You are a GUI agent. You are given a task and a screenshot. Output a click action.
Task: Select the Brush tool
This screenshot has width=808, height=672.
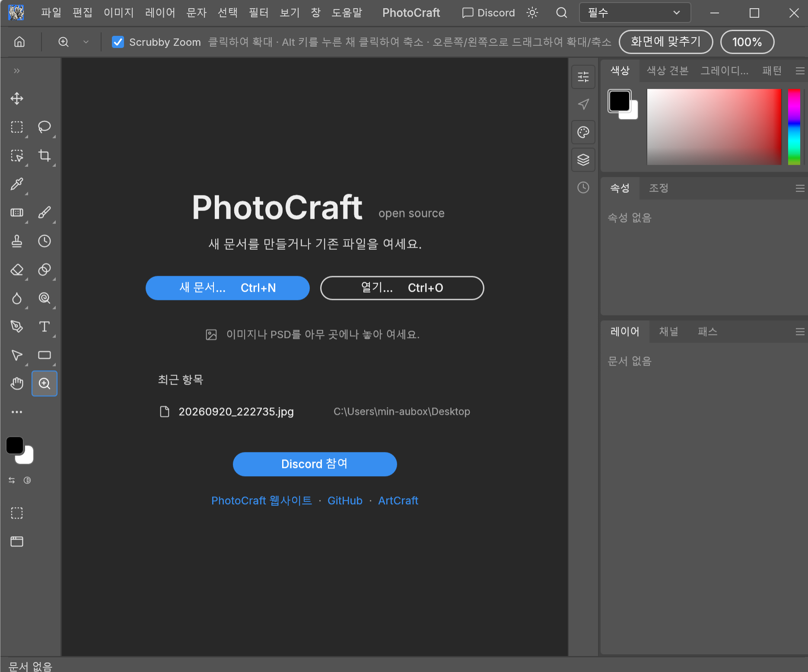(x=45, y=213)
